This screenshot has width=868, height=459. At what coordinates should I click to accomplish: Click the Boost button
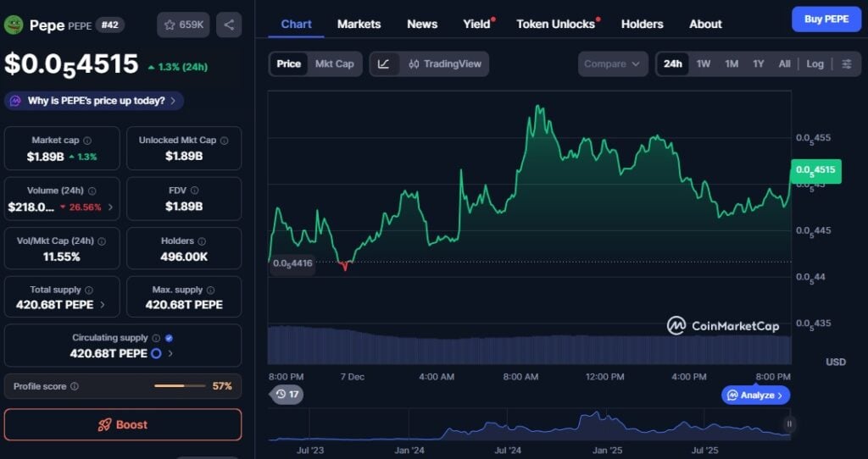pyautogui.click(x=123, y=425)
